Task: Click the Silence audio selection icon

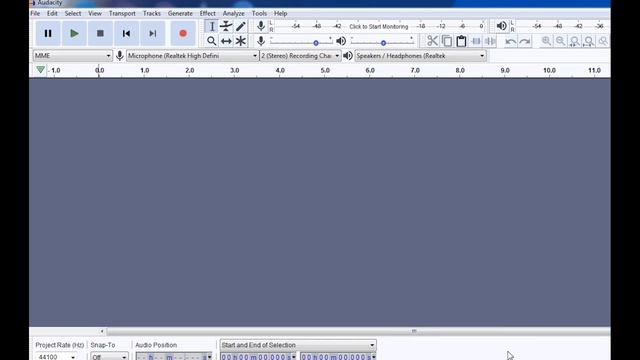Action: [x=490, y=41]
